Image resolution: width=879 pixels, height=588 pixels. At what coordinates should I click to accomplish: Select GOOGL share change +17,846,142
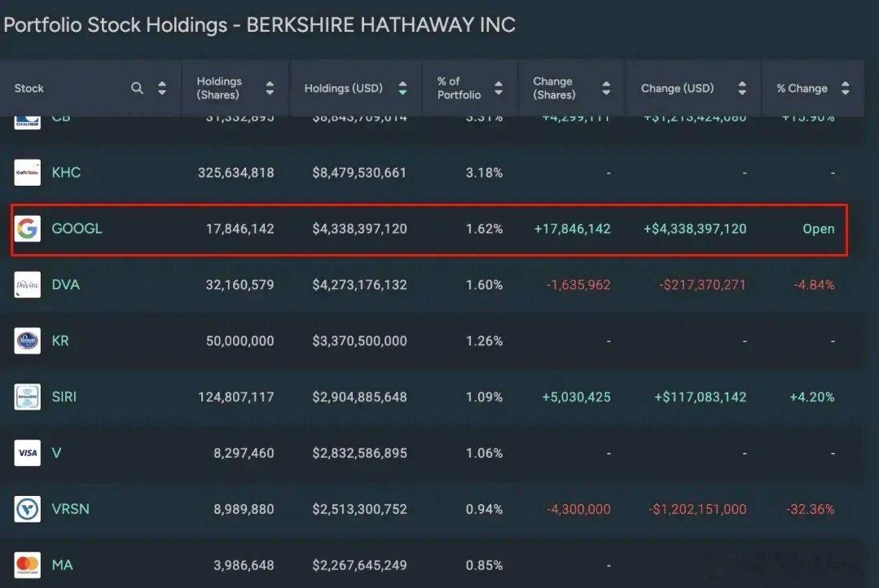coord(573,229)
